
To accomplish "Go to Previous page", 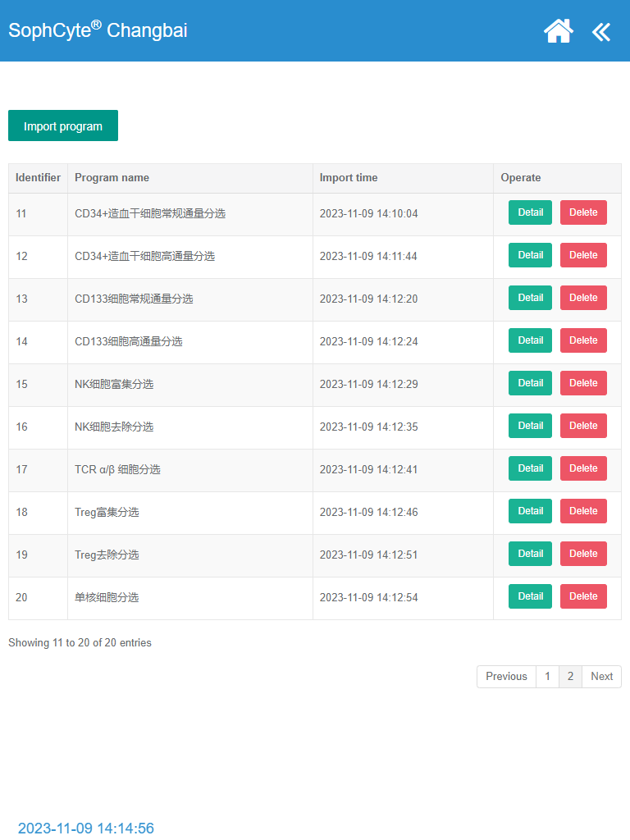I will click(x=506, y=677).
